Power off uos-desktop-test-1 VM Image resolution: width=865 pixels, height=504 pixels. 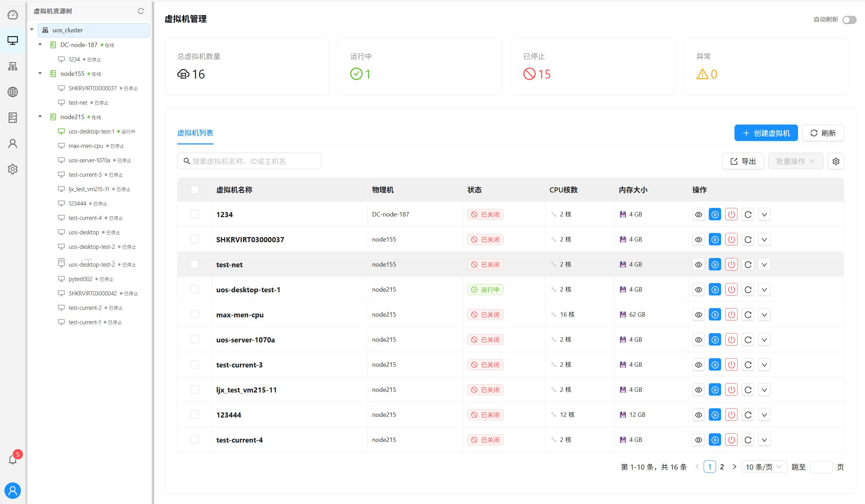point(731,290)
